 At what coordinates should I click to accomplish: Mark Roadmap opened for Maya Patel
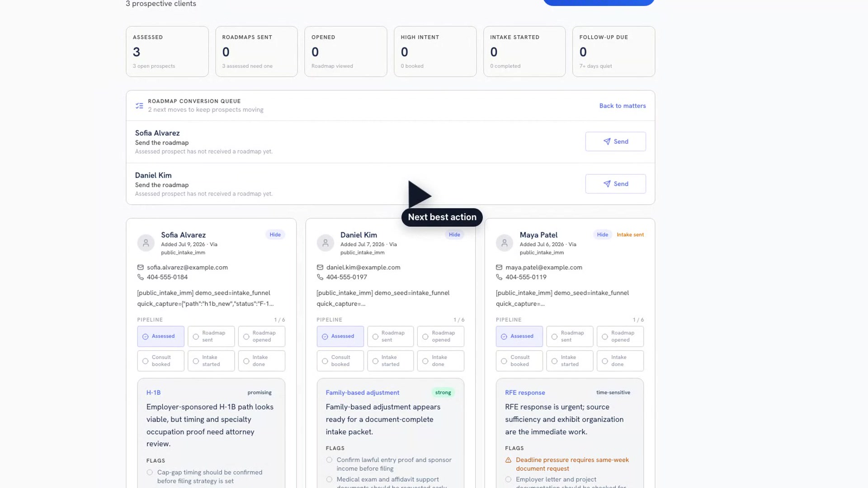coord(620,336)
